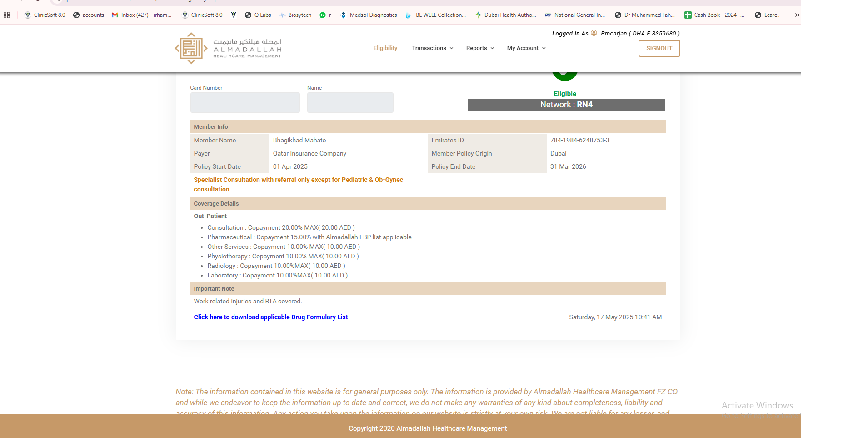
Task: Click the green "Eligible" status text
Action: (565, 93)
